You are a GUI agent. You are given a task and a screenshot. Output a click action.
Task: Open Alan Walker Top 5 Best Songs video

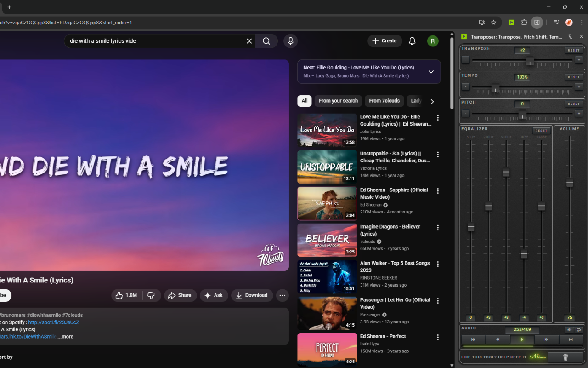tap(395, 267)
